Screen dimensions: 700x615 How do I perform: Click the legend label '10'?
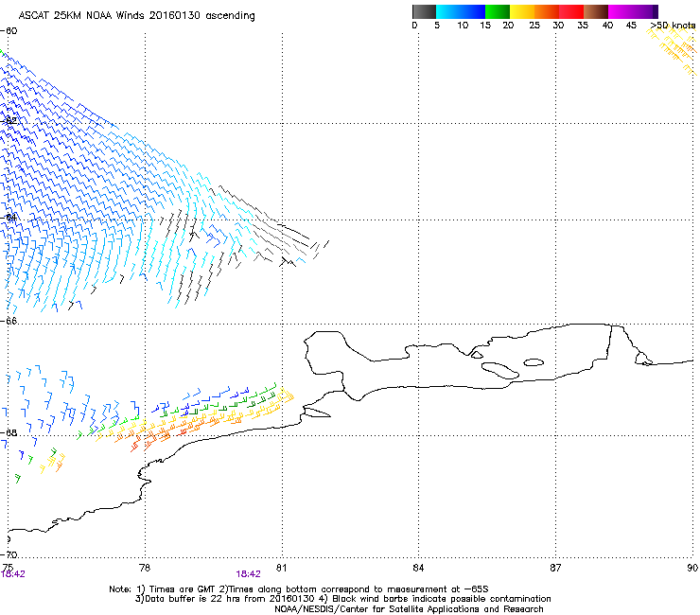[x=463, y=26]
